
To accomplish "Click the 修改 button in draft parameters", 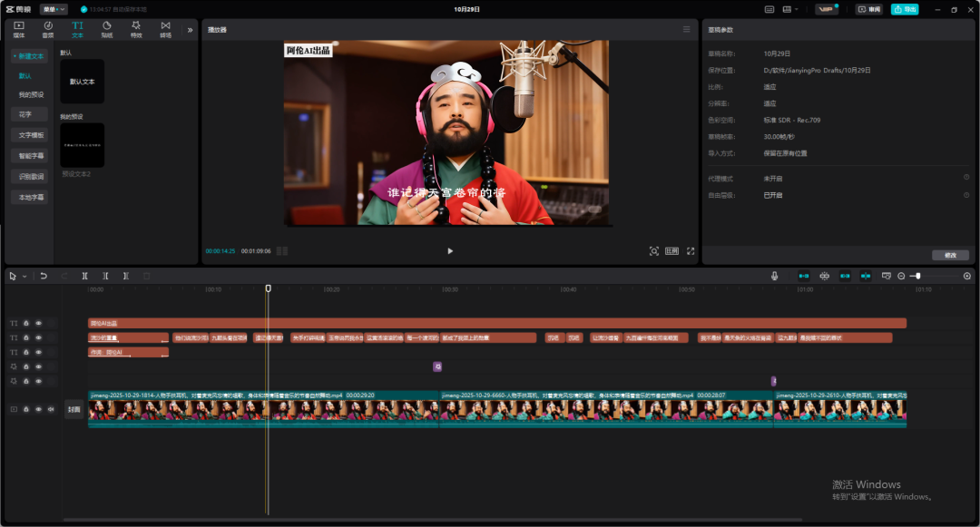I will 950,255.
